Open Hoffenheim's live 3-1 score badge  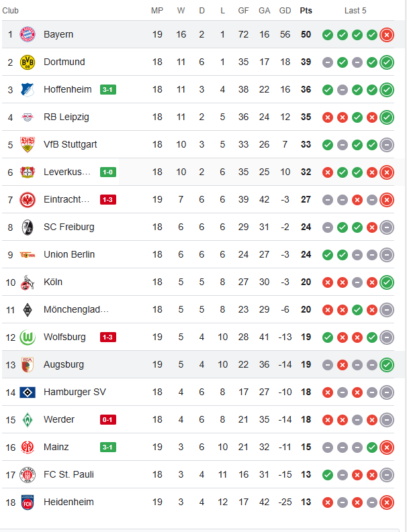[107, 89]
